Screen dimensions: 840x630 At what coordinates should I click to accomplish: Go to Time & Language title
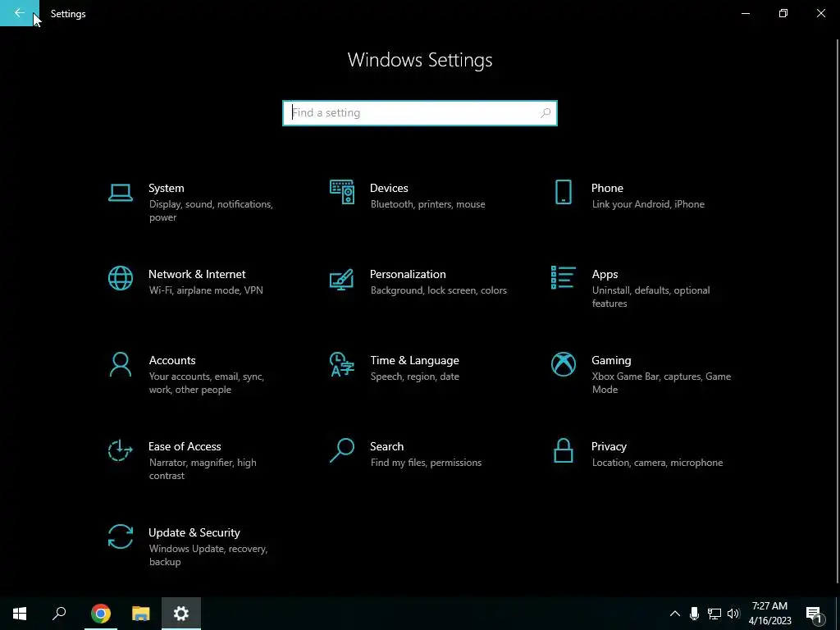[x=414, y=361]
